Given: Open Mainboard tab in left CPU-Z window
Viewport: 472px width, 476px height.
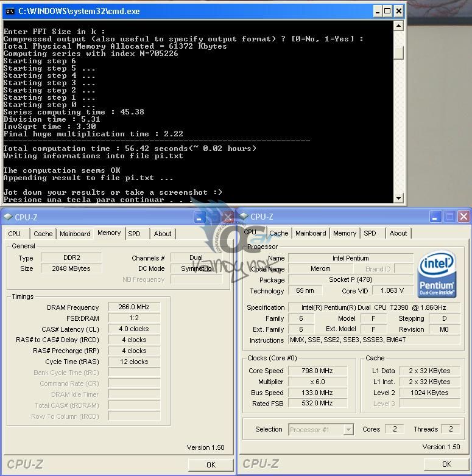Looking at the screenshot, I should [75, 234].
